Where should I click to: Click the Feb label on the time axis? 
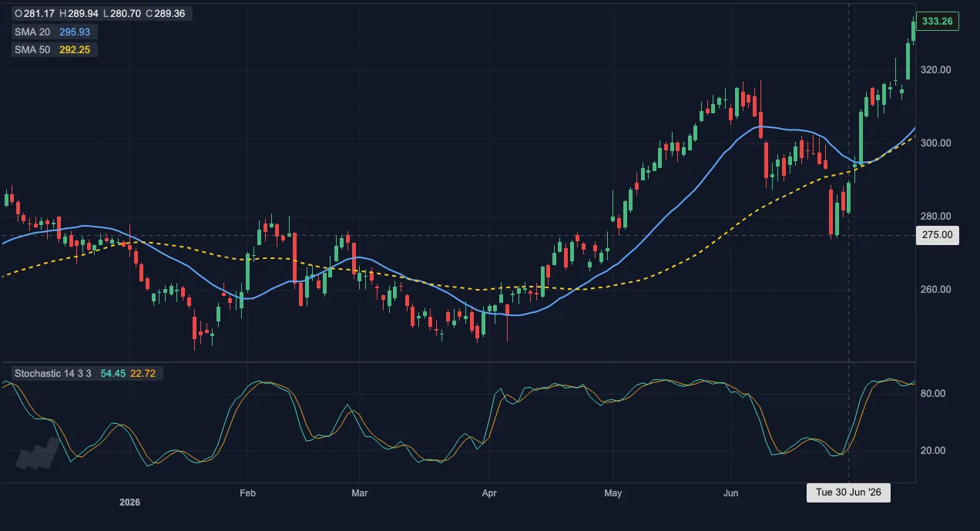click(x=247, y=492)
